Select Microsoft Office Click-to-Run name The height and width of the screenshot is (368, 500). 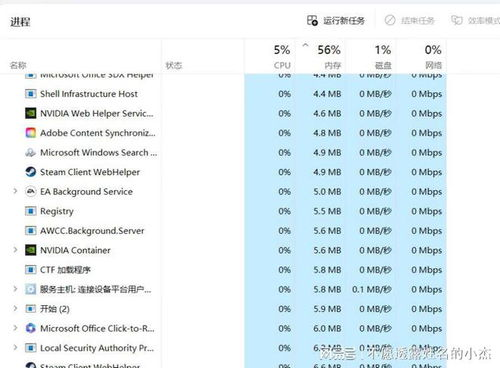pyautogui.click(x=97, y=328)
